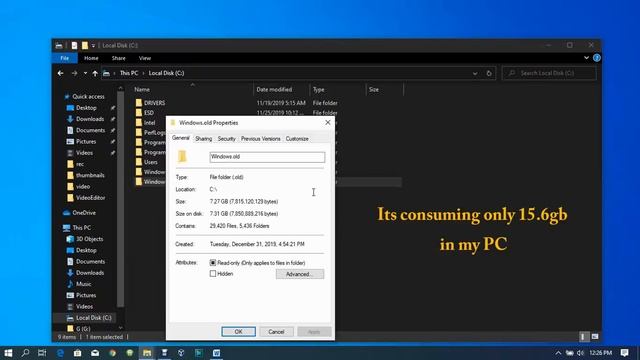Click This PC in address breadcrumb
Image resolution: width=640 pixels, height=360 pixels.
coord(129,73)
